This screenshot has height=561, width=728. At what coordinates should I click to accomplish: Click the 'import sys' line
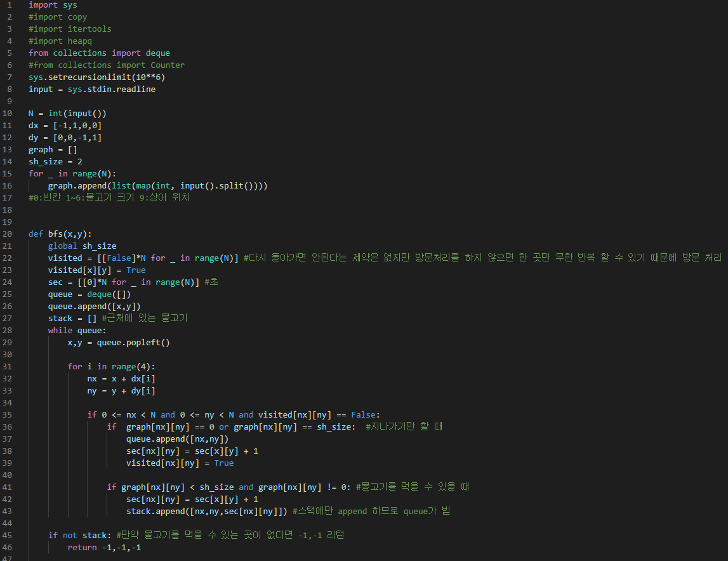[x=53, y=4]
